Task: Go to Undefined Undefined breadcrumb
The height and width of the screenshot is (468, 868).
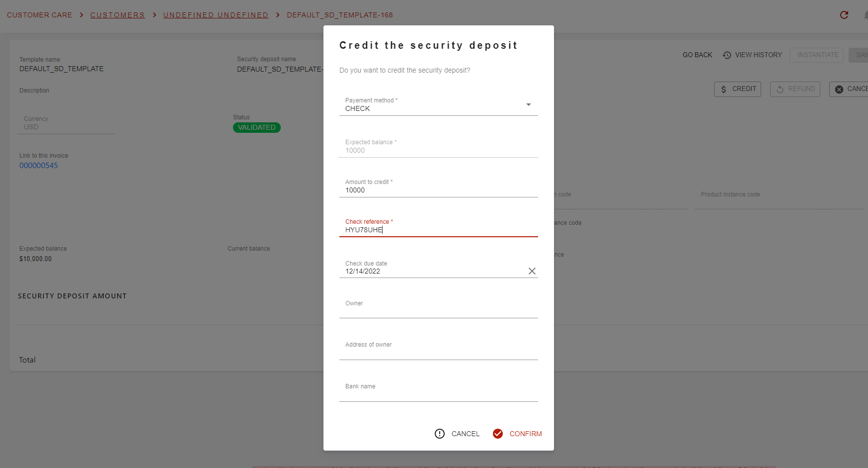Action: (x=216, y=15)
